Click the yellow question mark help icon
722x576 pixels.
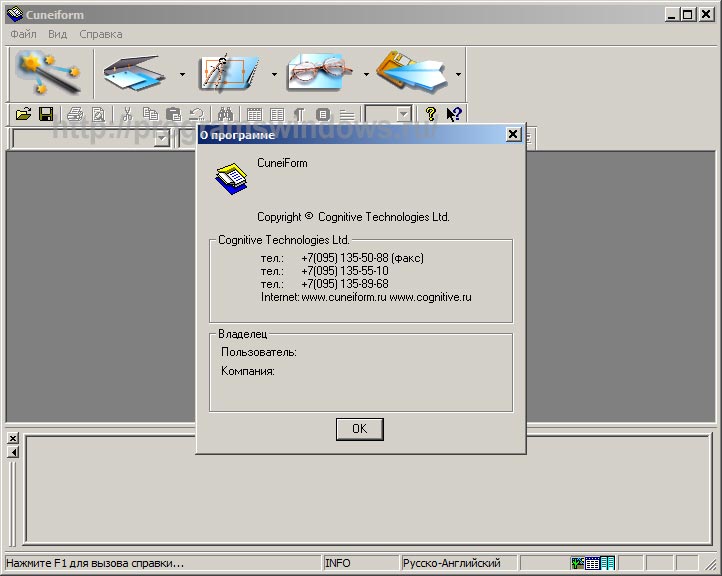tap(431, 115)
